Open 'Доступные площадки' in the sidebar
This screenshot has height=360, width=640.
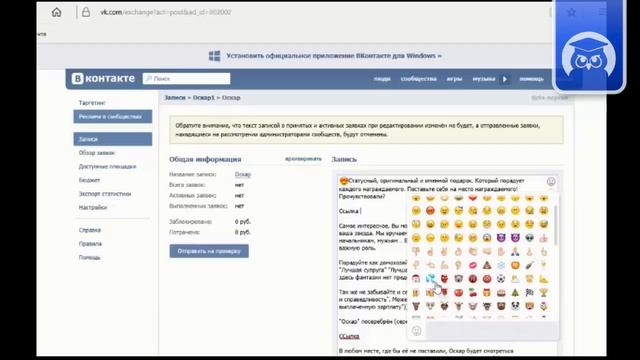107,167
